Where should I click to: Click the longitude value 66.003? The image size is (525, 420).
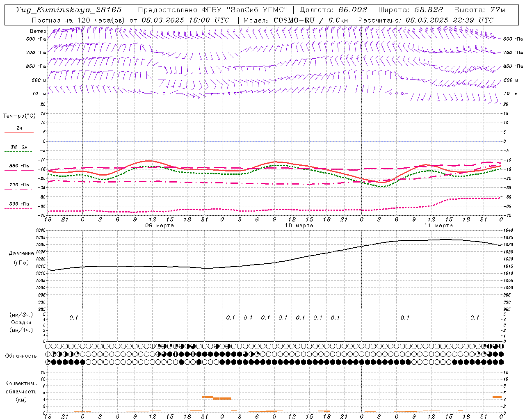(353, 10)
